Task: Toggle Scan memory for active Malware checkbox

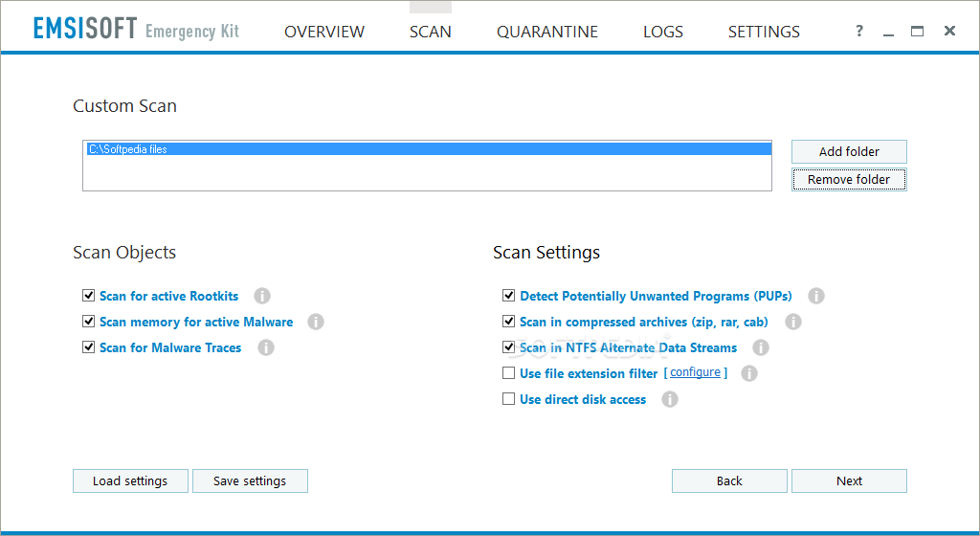Action: click(x=88, y=321)
